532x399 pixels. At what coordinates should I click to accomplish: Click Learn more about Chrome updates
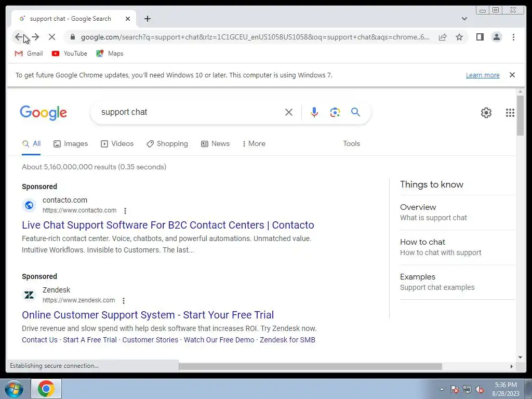tap(483, 75)
